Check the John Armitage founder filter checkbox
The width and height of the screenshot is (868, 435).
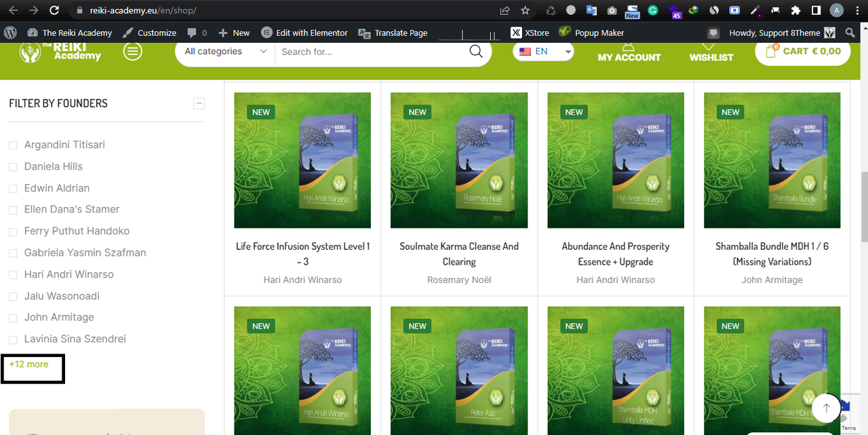pyautogui.click(x=13, y=318)
